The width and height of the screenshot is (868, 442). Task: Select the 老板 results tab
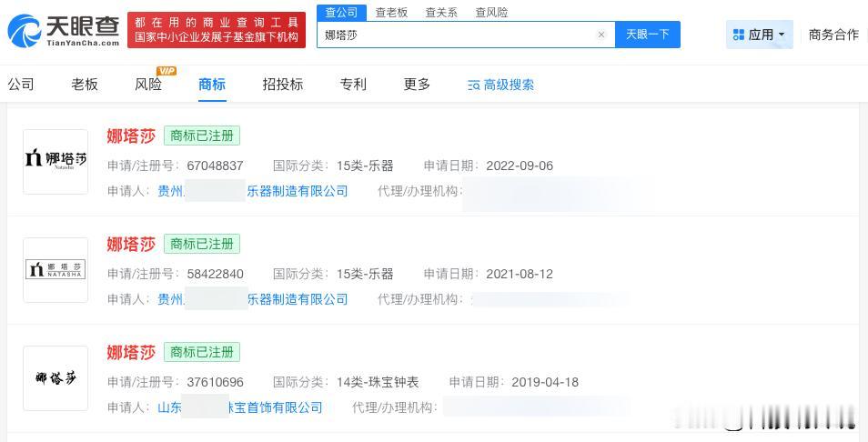pos(85,84)
